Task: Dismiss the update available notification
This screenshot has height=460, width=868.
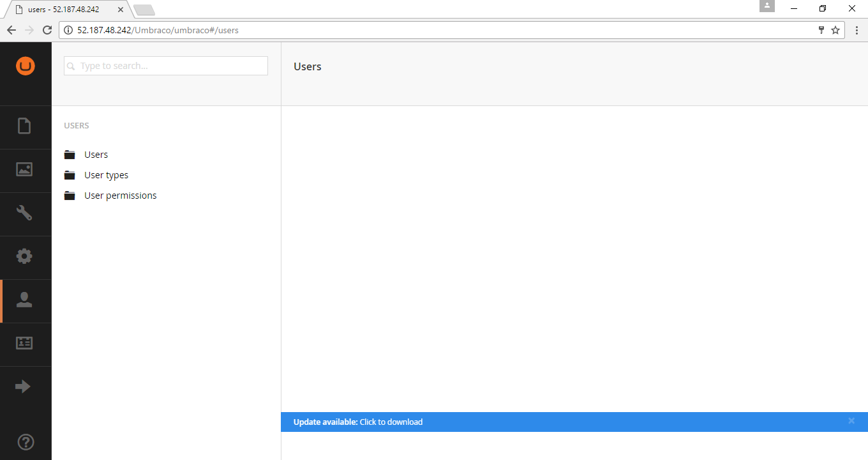Action: tap(851, 421)
